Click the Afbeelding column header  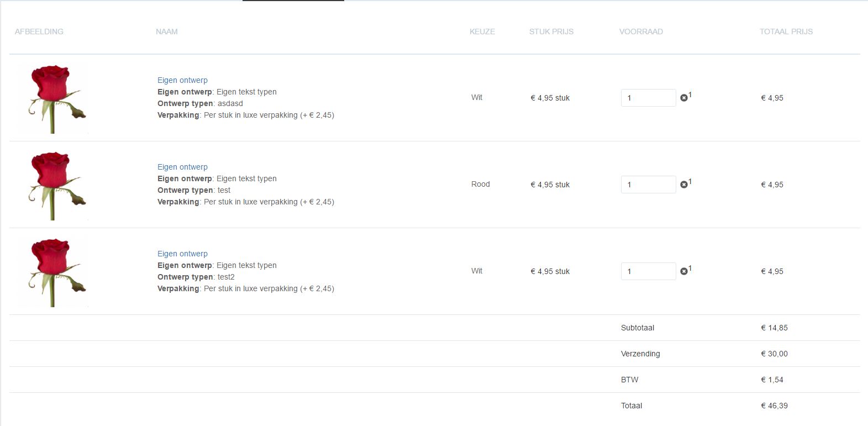pyautogui.click(x=39, y=31)
